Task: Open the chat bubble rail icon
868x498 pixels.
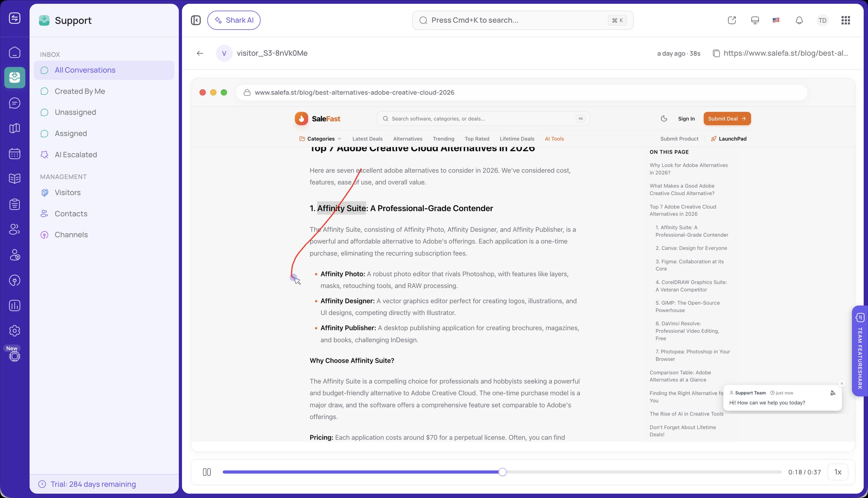Action: [x=14, y=103]
